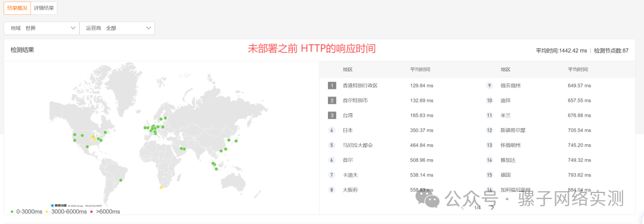Click the 1/4 page indicator
The height and width of the screenshot is (224, 644).
[x=478, y=207]
